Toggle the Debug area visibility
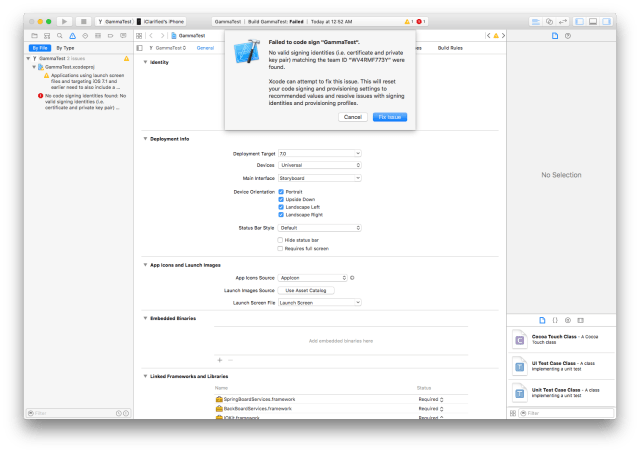This screenshot has height=453, width=640. click(x=593, y=22)
